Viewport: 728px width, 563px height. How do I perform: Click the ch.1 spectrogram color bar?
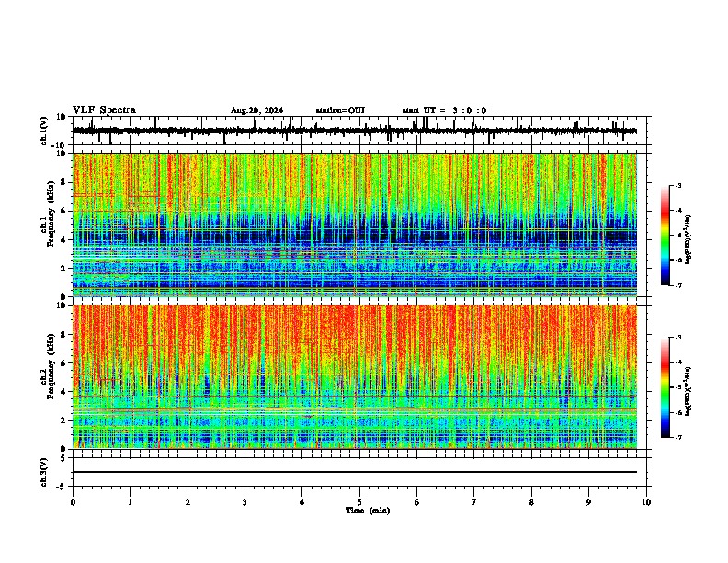pos(665,236)
